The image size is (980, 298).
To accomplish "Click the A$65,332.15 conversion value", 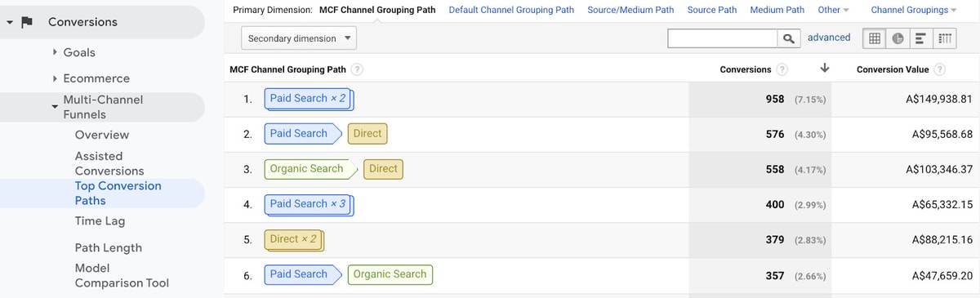I will pyautogui.click(x=942, y=204).
